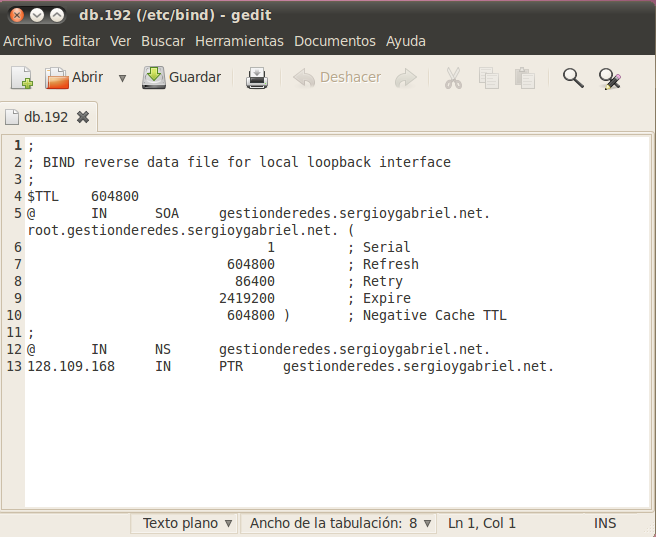Cut the selection with the scissors icon
The width and height of the screenshot is (656, 537).
click(x=453, y=78)
